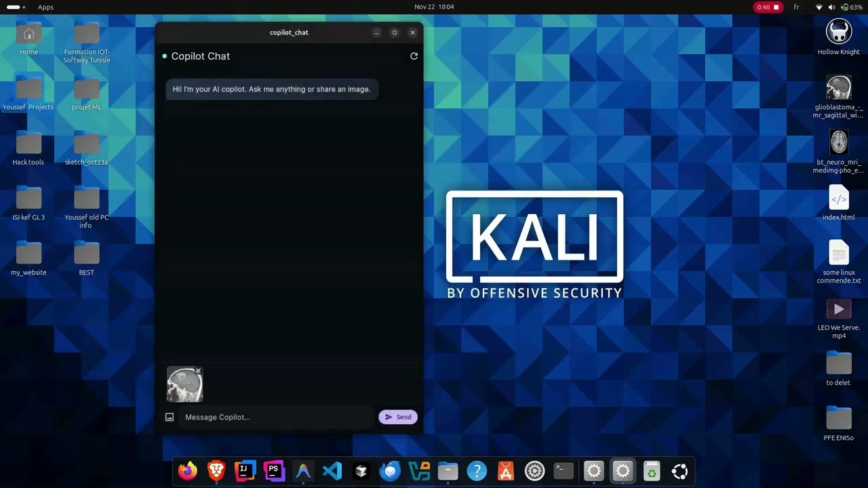The height and width of the screenshot is (488, 868).
Task: Click the attach image icon beside message field
Action: coord(170,418)
